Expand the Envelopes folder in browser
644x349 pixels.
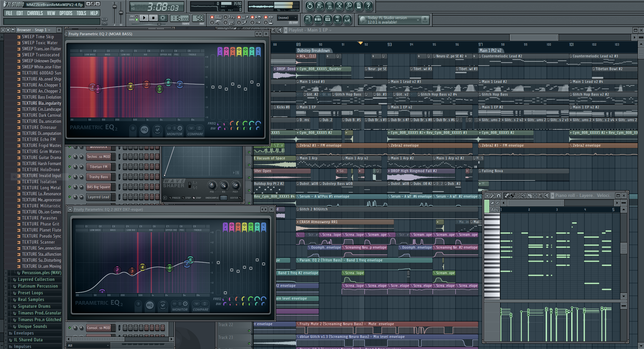coord(23,333)
